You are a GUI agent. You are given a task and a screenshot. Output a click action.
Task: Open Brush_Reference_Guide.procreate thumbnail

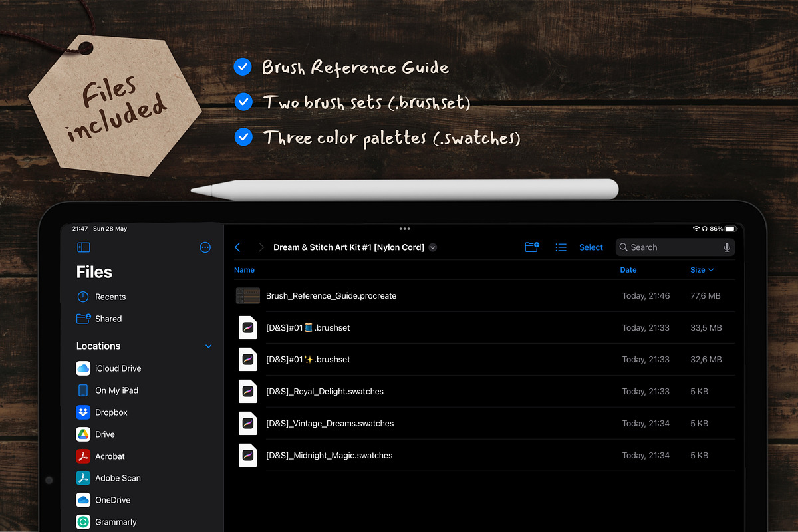(x=248, y=295)
